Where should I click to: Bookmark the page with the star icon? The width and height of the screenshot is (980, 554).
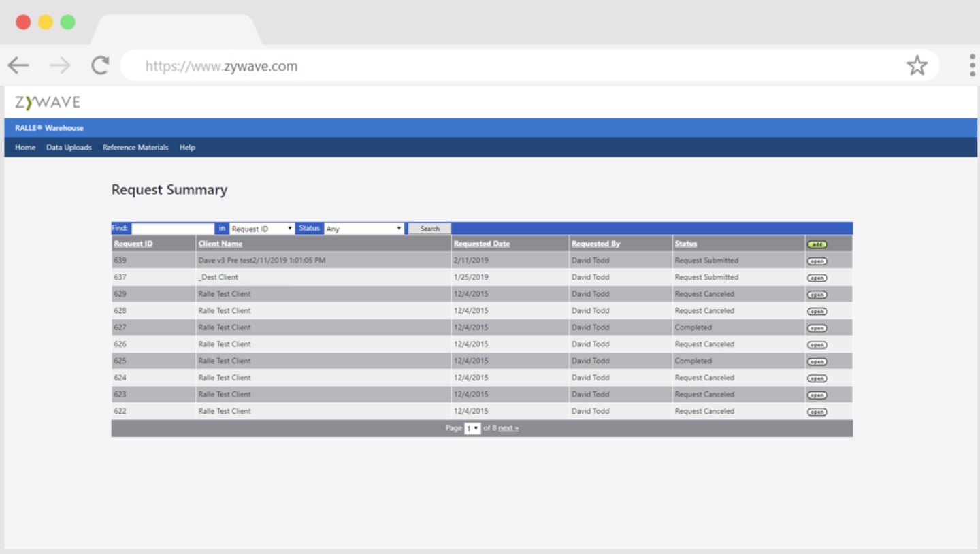(917, 65)
